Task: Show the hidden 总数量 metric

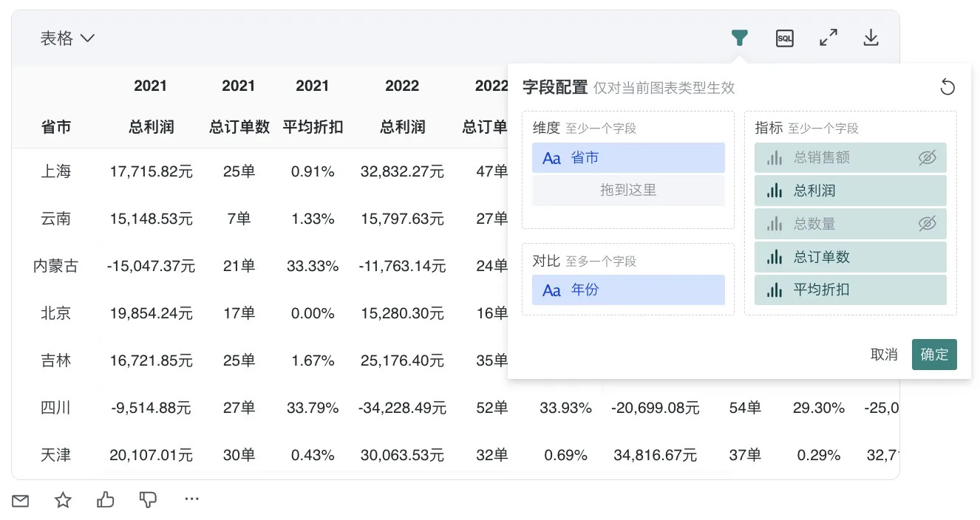Action: point(927,224)
